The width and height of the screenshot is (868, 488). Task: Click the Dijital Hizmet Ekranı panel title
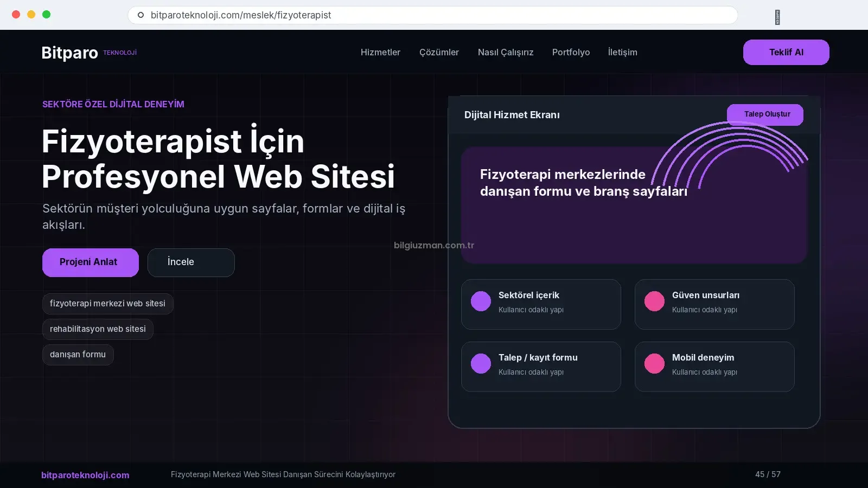point(512,115)
